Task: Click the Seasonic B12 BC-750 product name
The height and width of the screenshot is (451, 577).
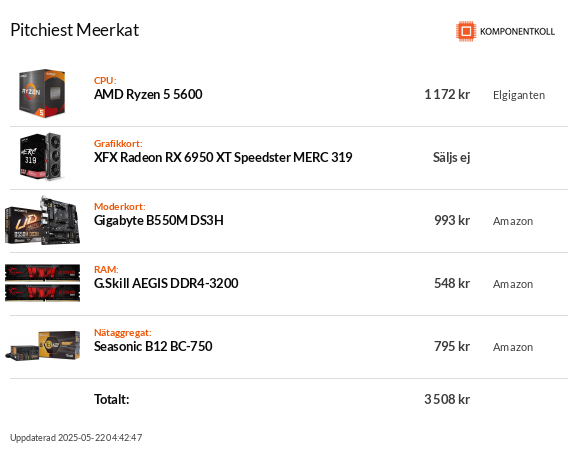Action: 153,346
